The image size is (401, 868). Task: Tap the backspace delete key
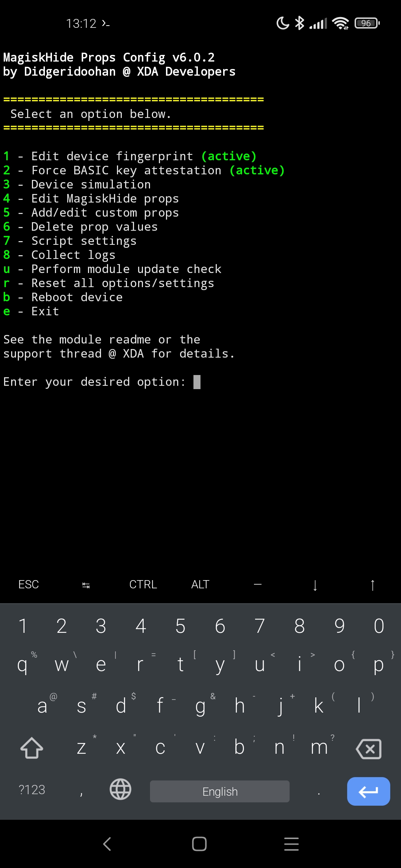[x=369, y=749]
